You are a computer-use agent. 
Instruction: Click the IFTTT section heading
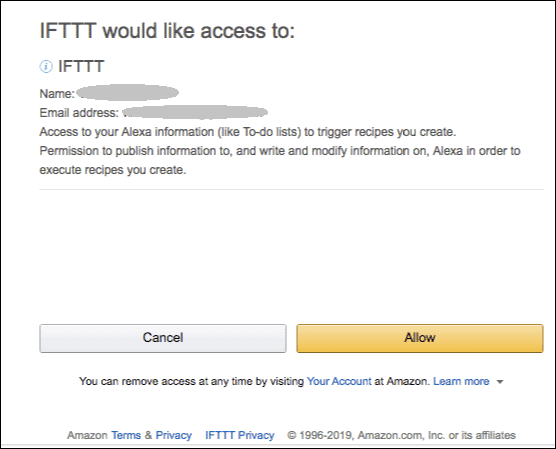(81, 66)
